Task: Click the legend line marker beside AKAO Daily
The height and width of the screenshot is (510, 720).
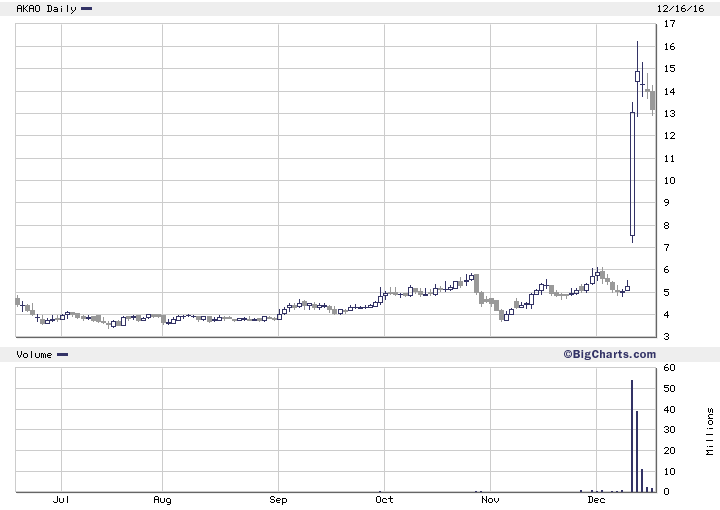Action: pyautogui.click(x=86, y=8)
